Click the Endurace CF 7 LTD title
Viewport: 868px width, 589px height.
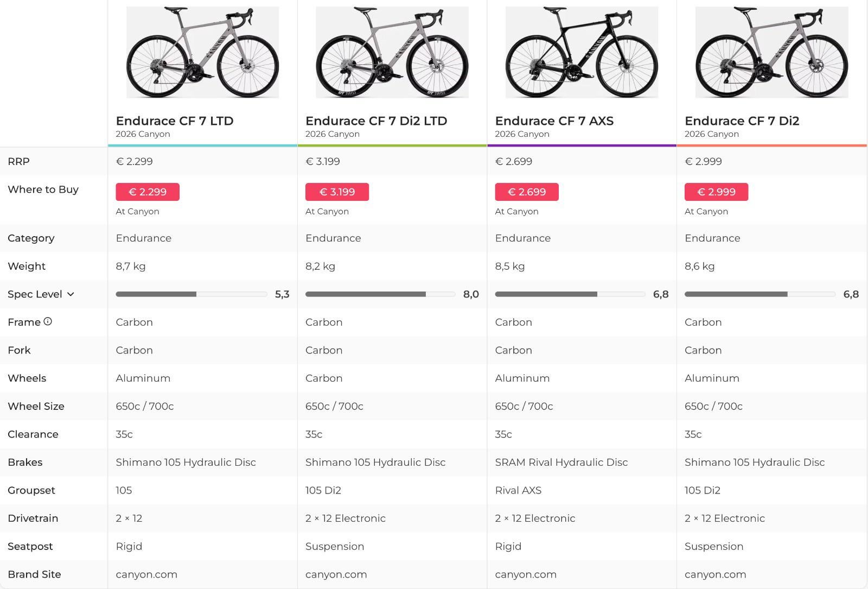click(175, 121)
